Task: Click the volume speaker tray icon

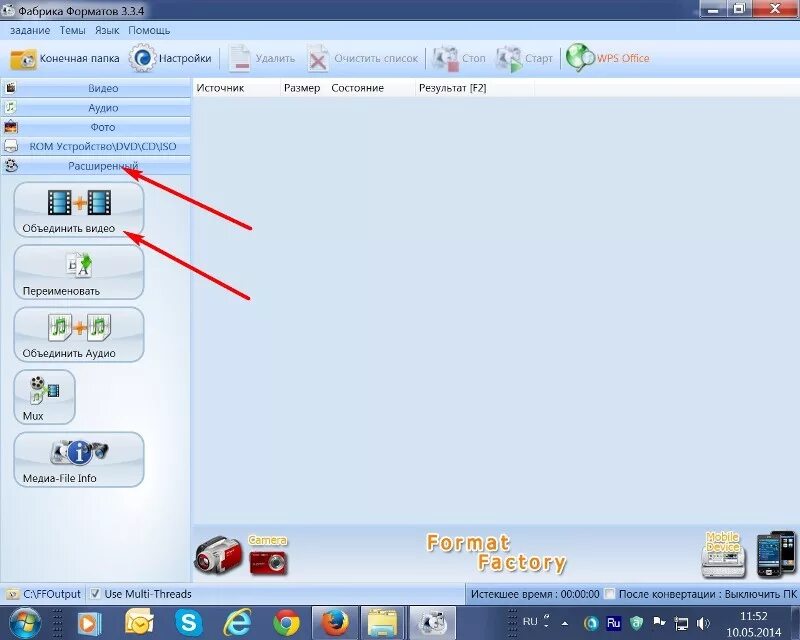Action: [x=703, y=623]
